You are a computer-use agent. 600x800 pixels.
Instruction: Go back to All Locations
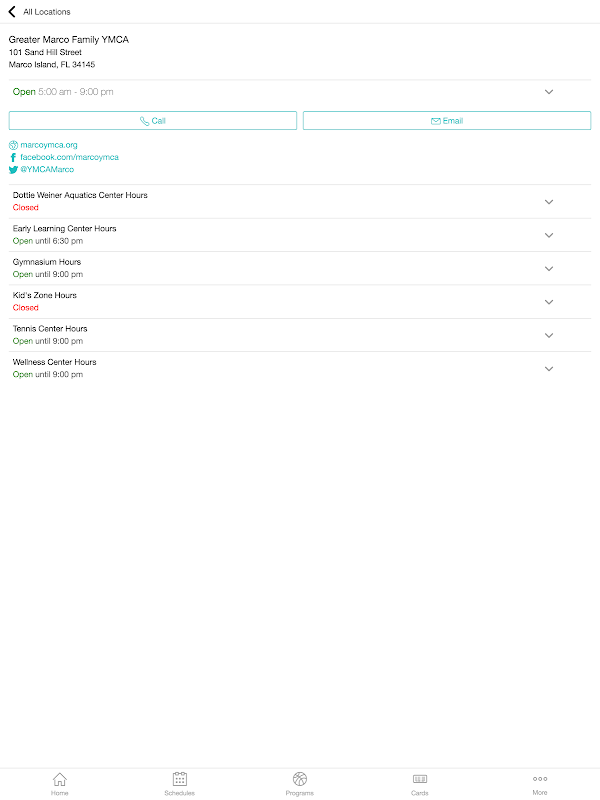coord(12,12)
